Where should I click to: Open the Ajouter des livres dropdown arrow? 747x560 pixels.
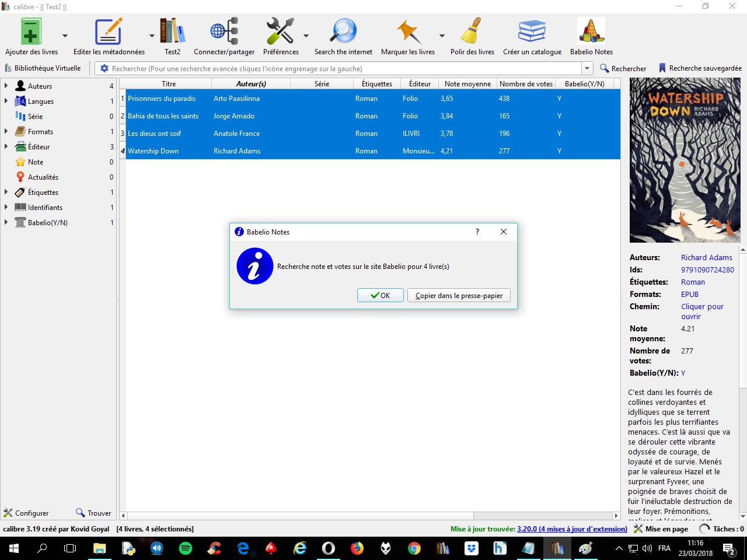pos(65,36)
